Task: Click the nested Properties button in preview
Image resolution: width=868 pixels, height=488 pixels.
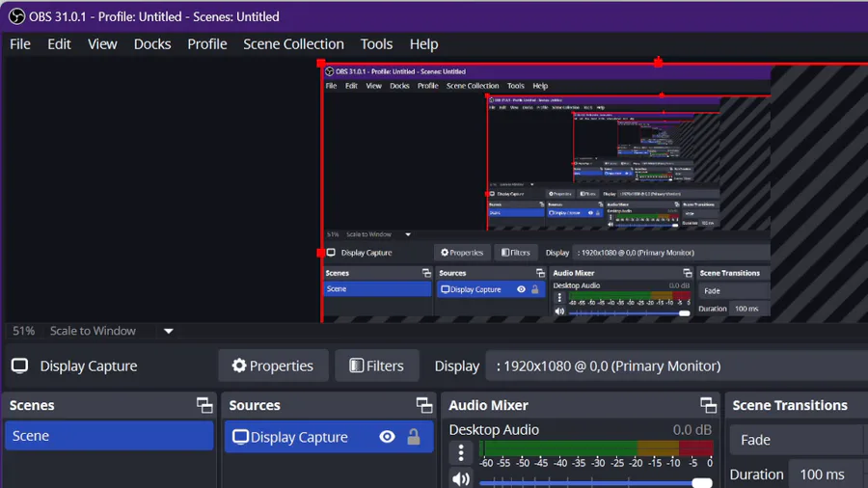Action: [462, 253]
